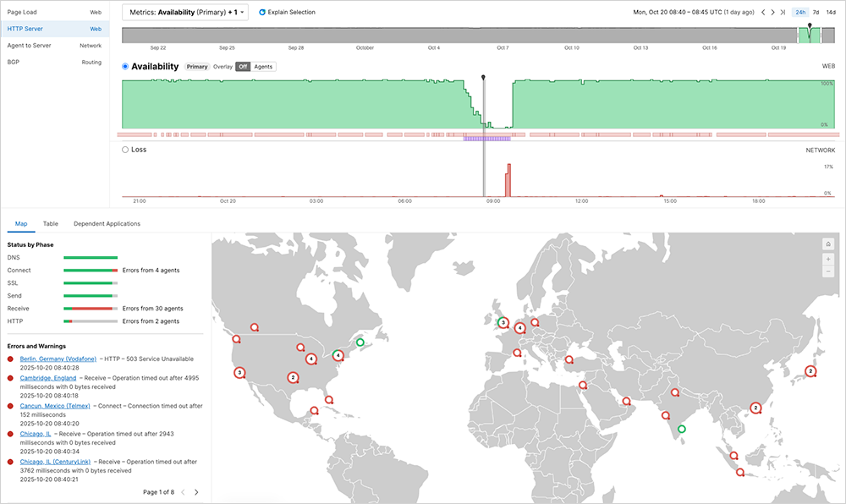Set the time range to 7d

pos(815,12)
